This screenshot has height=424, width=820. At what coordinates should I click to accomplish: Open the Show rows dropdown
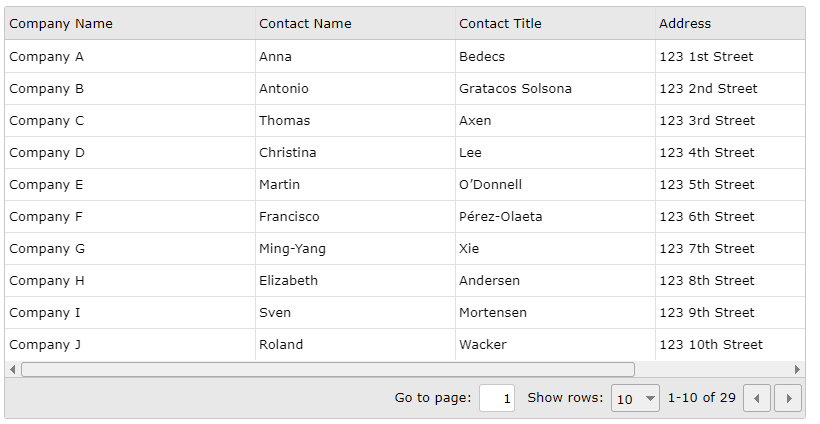click(x=635, y=398)
